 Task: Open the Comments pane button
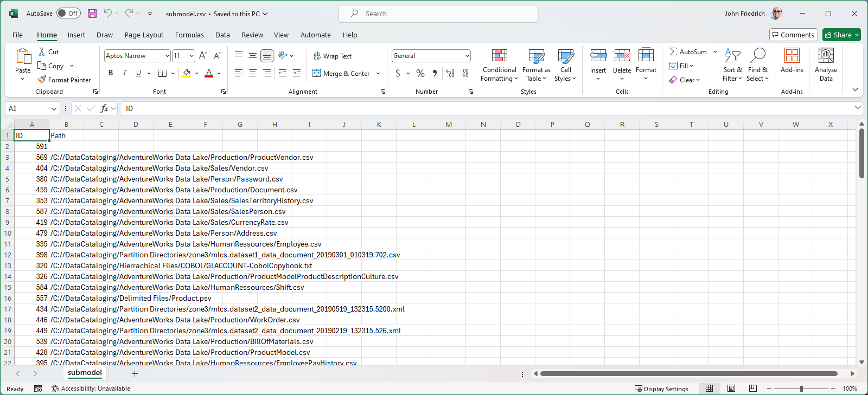[793, 35]
